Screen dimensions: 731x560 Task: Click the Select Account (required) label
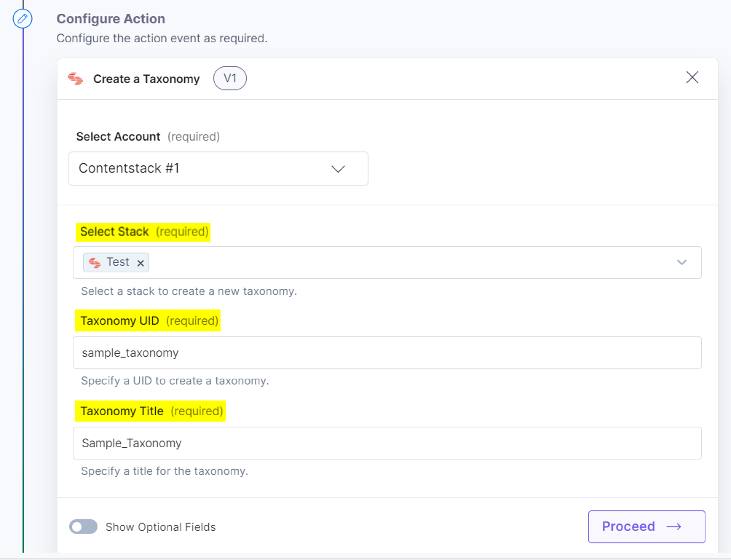(148, 136)
